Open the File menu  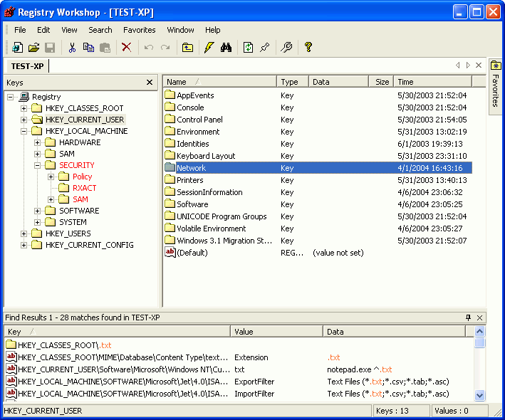point(20,30)
